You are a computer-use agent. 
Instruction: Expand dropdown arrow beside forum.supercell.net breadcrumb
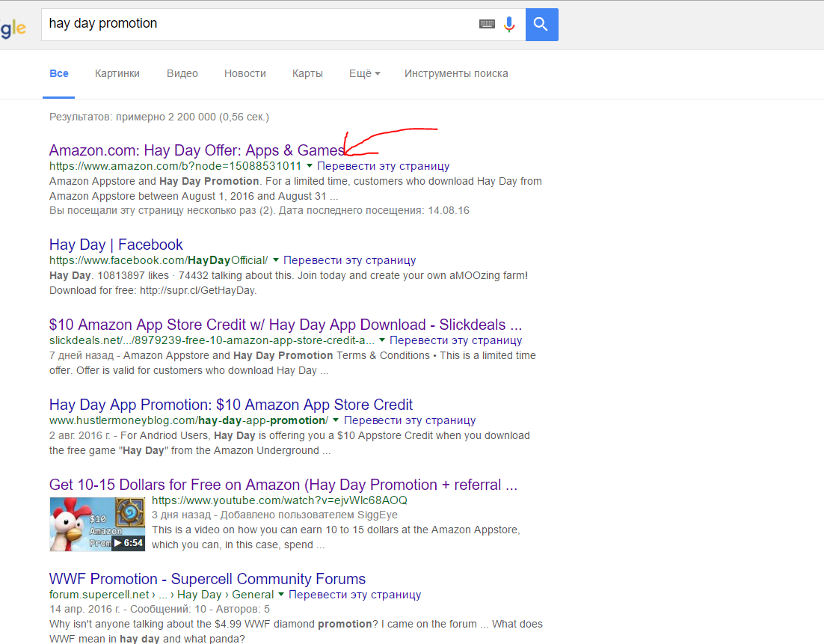(x=281, y=594)
